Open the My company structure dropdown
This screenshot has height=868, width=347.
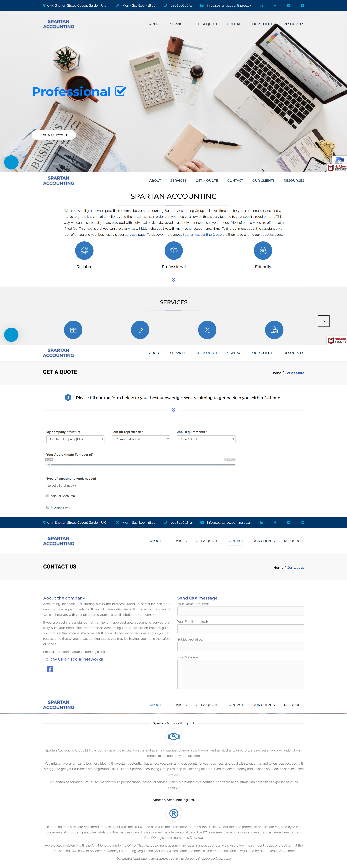[x=75, y=439]
